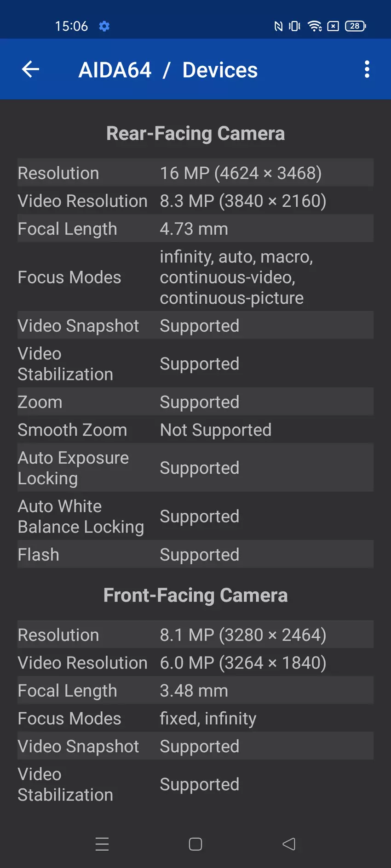
Task: Tap the Auto Exposure Locking row
Action: tap(195, 468)
